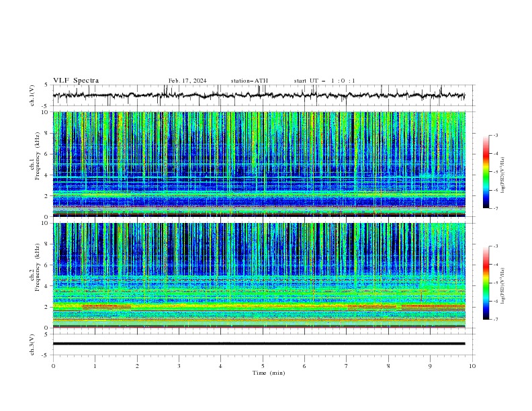Click the "ch.3(V)" axis label
The image size is (532, 411).
[32, 345]
